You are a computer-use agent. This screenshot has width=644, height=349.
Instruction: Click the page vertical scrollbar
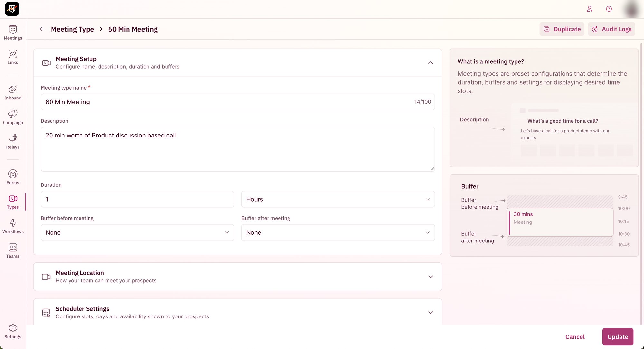641,184
